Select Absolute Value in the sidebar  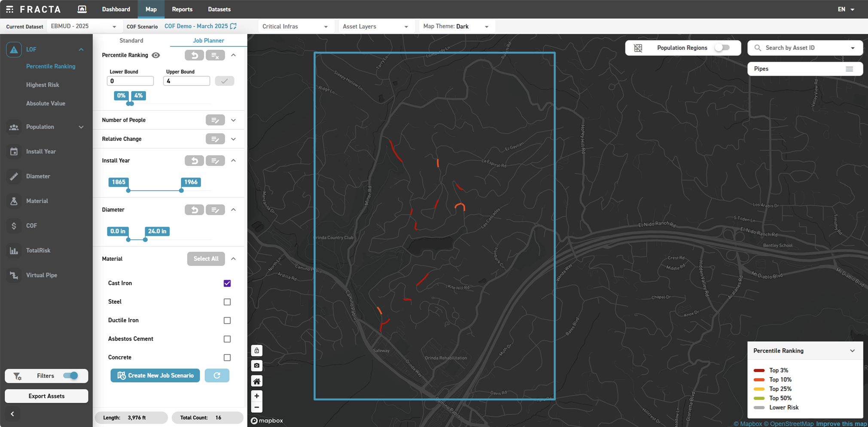pos(46,104)
